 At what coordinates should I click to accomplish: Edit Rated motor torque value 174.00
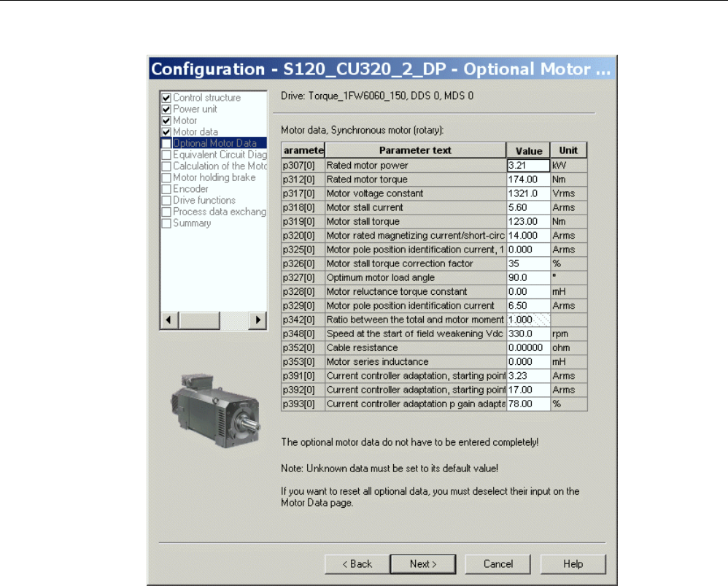click(x=528, y=180)
